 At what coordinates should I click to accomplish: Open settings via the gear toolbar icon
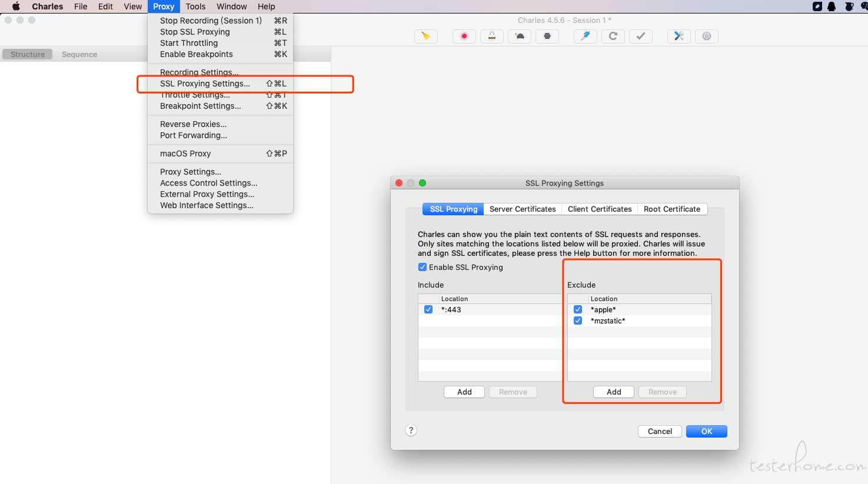tap(707, 36)
